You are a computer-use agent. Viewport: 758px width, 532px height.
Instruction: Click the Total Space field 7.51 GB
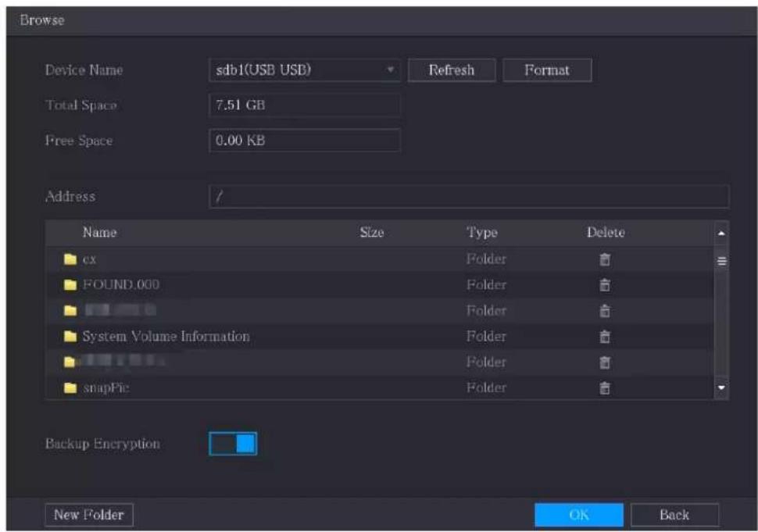pos(305,105)
